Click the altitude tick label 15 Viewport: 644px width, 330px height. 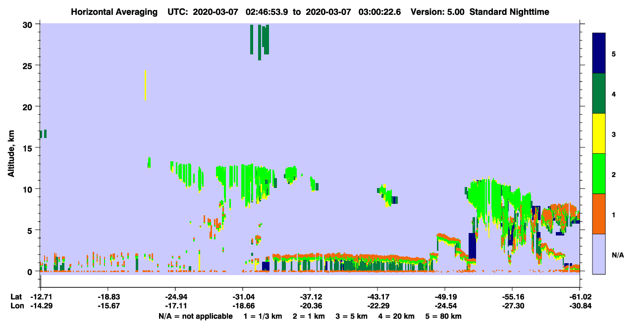[29, 148]
